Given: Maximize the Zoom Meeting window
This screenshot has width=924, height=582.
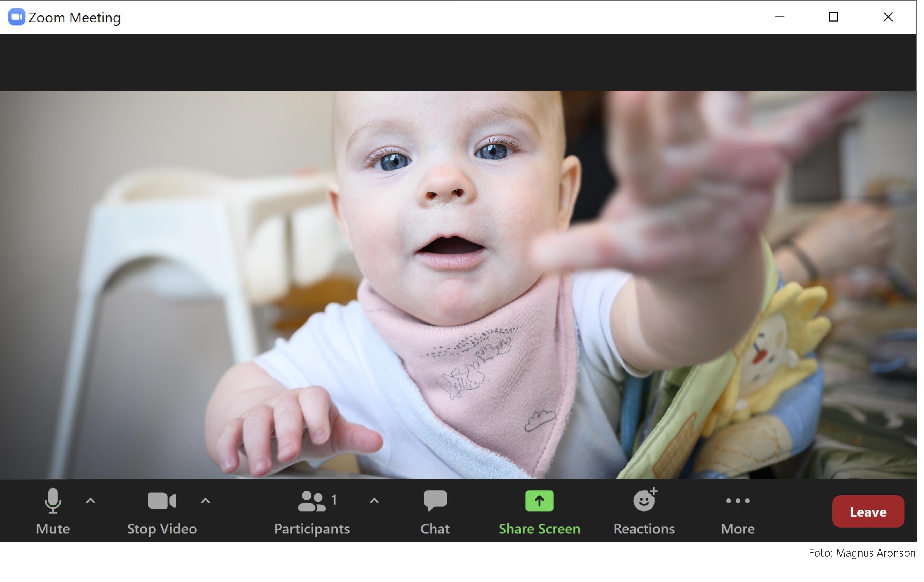Looking at the screenshot, I should 833,17.
